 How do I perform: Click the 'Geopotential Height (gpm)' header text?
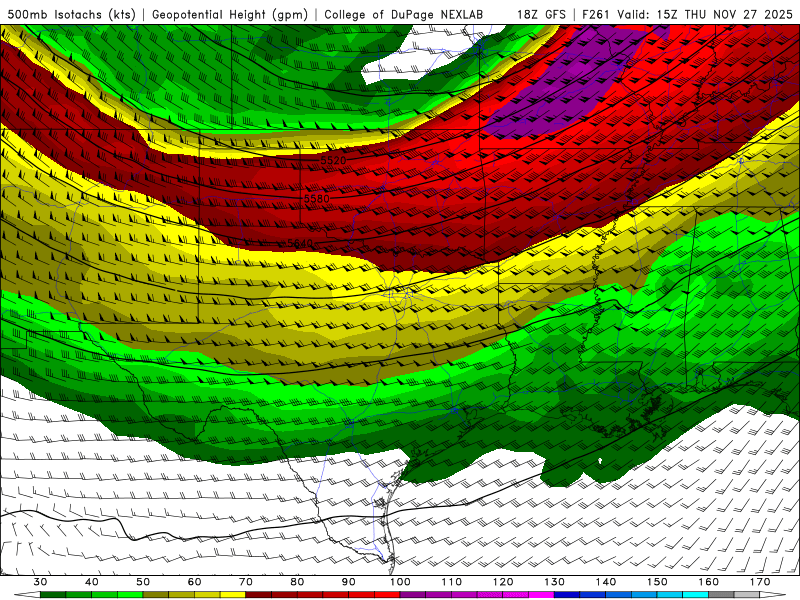click(x=230, y=14)
